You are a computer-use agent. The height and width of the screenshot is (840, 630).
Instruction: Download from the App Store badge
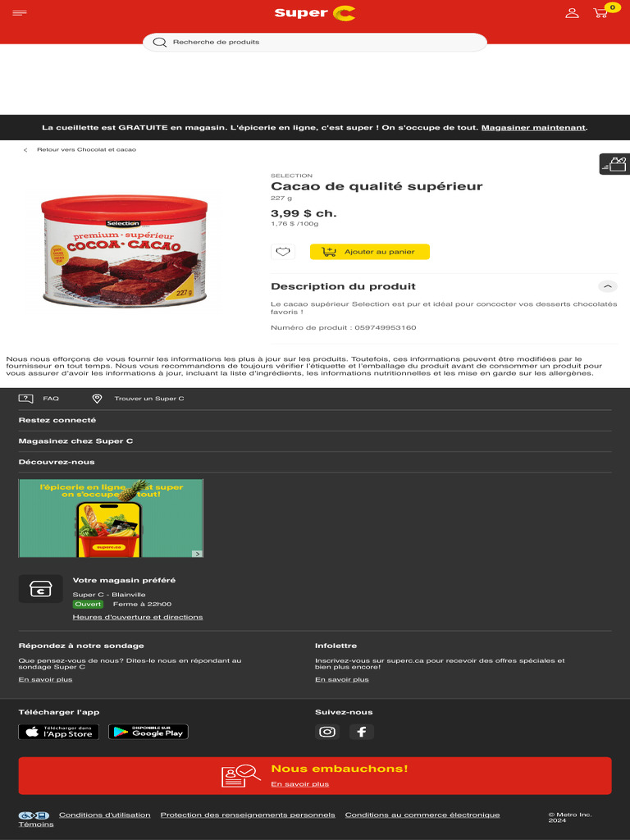tap(58, 732)
